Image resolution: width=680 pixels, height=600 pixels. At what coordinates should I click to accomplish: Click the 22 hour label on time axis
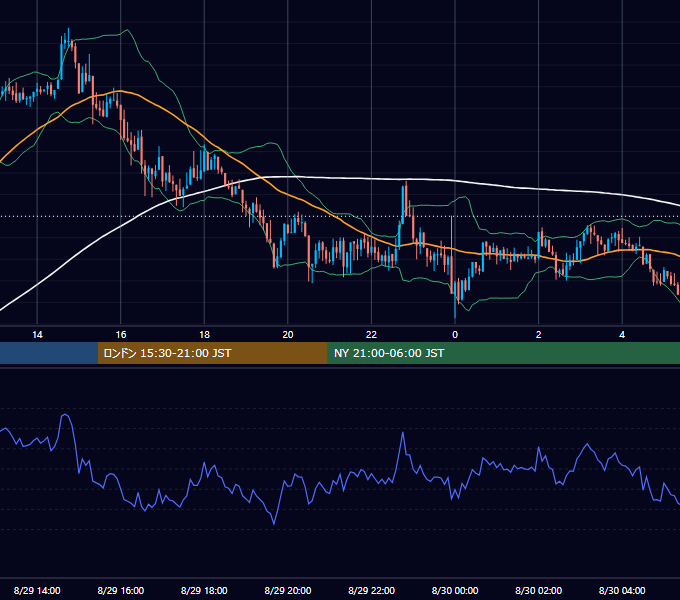point(371,335)
